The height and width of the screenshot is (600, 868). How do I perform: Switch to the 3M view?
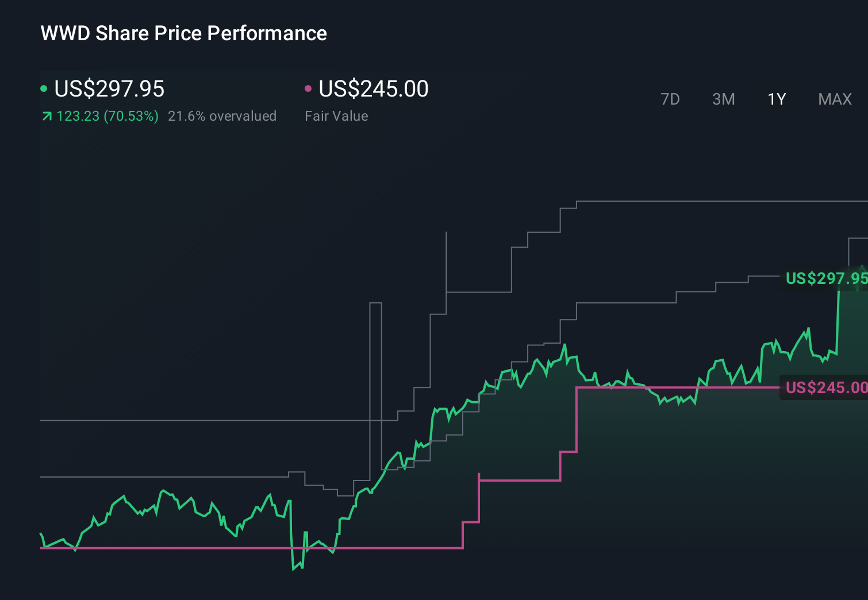(723, 99)
